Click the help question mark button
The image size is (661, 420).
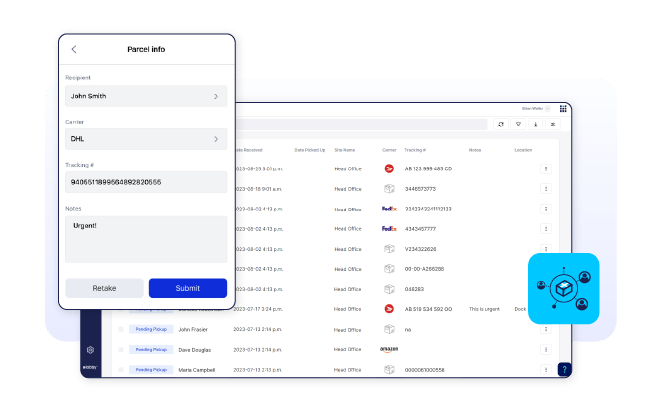click(x=564, y=370)
